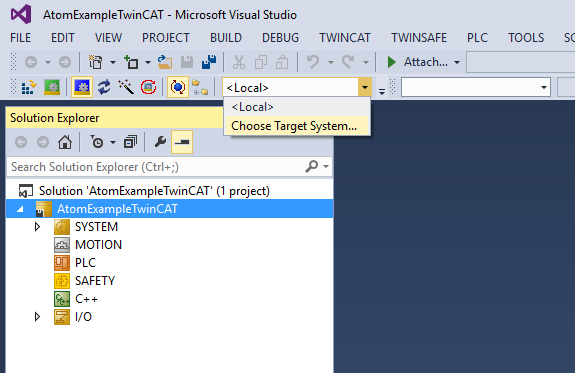Click the Undo arrow icon
Viewport: 575px width, 373px height.
pyautogui.click(x=313, y=62)
